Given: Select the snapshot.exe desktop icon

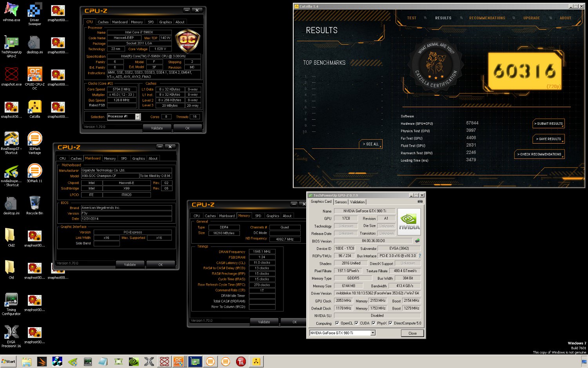Looking at the screenshot, I should pos(11,77).
